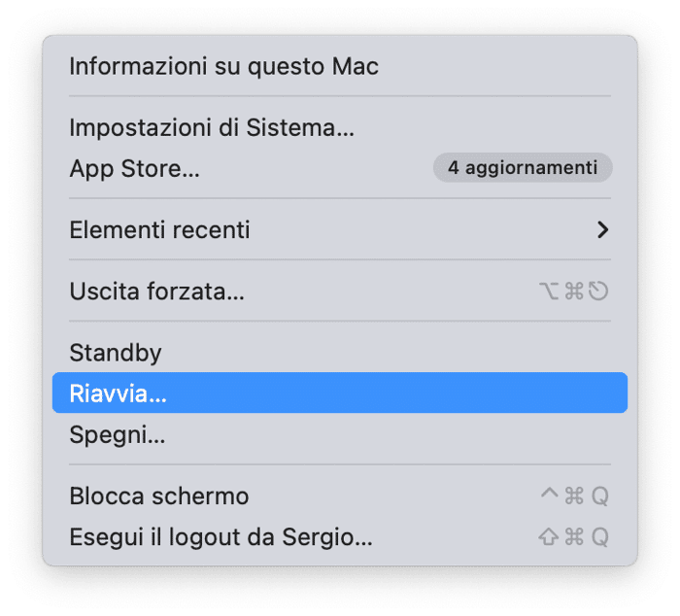
Task: Click the Command symbol beside logout entry
Action: coord(574,536)
